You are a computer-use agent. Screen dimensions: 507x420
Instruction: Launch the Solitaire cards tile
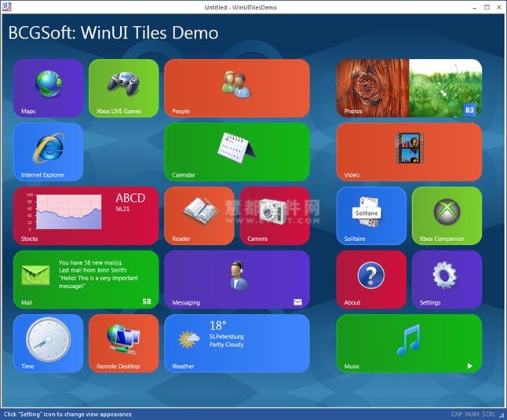click(x=371, y=216)
